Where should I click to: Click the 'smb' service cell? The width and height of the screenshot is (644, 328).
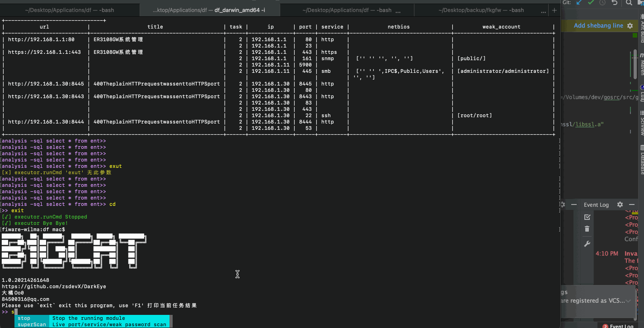coord(326,71)
